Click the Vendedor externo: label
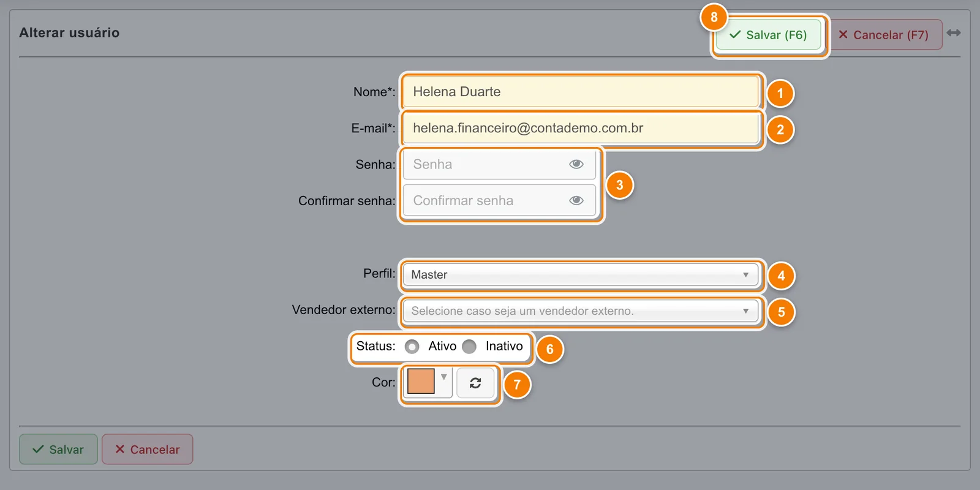 344,310
